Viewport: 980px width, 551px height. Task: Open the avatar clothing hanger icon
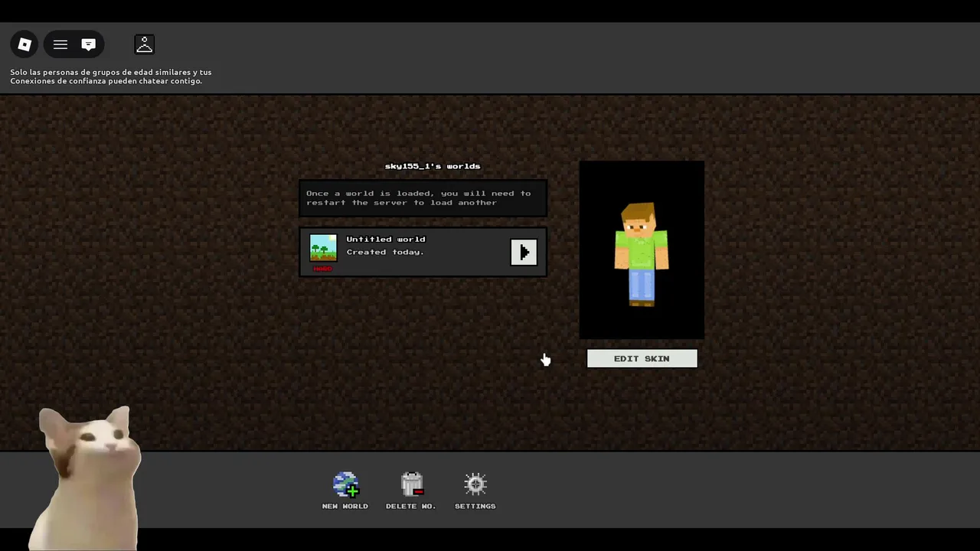(144, 44)
